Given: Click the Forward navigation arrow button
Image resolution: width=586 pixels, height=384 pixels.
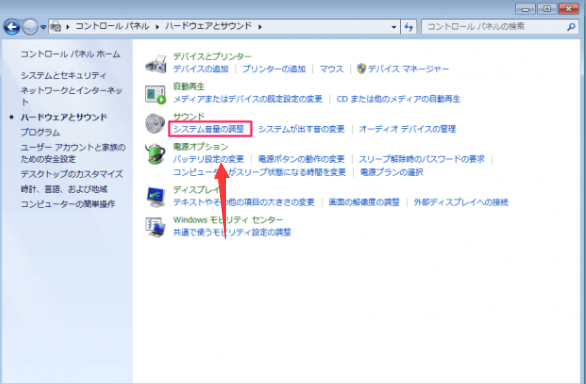Looking at the screenshot, I should [x=30, y=27].
